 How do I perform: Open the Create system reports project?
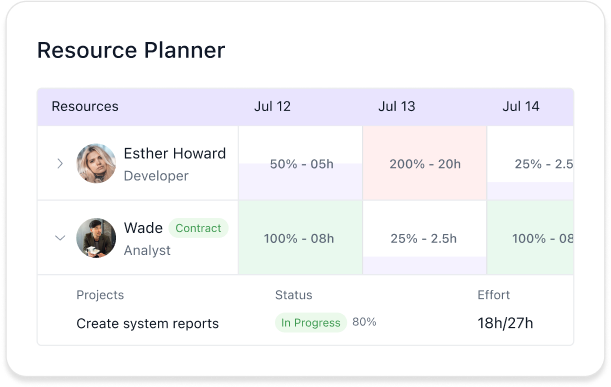(x=147, y=323)
